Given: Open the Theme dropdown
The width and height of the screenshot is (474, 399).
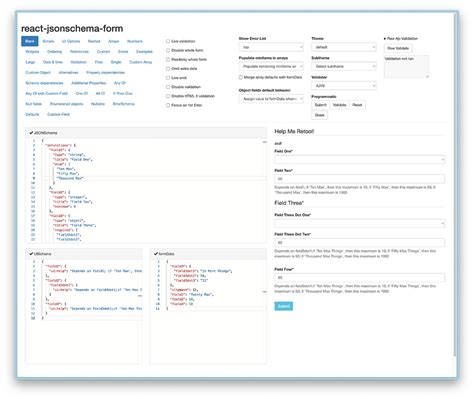Looking at the screenshot, I should [x=344, y=47].
